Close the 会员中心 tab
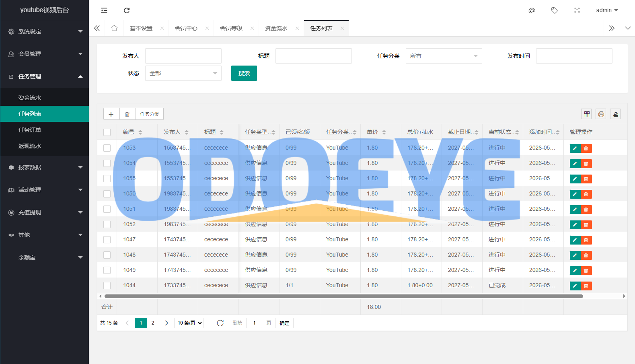This screenshot has height=364, width=635. pos(207,28)
